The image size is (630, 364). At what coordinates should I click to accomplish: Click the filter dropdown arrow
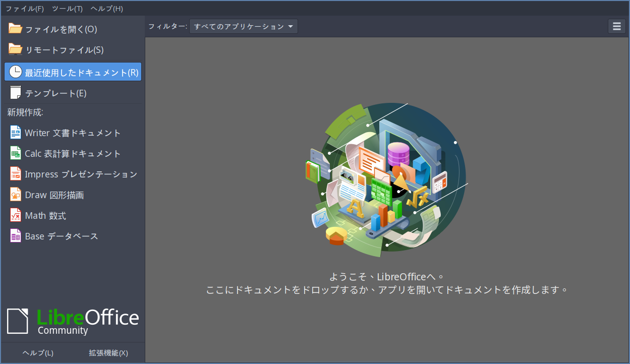tap(292, 26)
